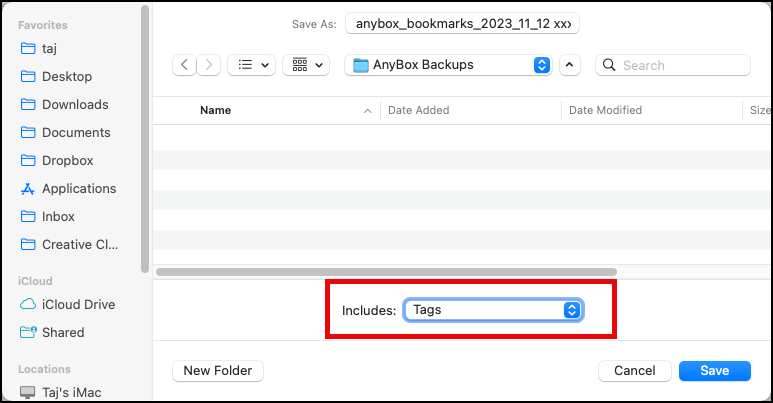Open the Includes Tags dropdown

point(493,310)
